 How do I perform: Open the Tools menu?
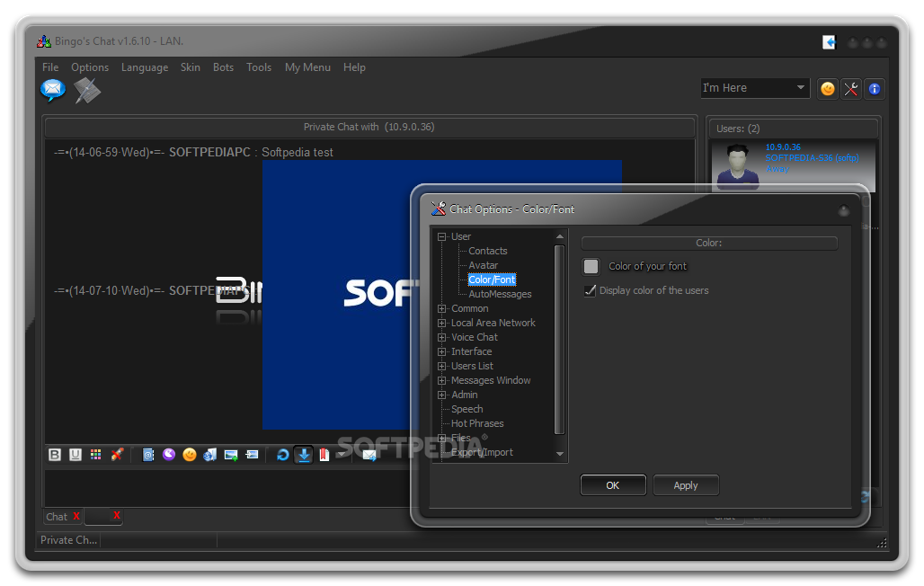tap(259, 67)
